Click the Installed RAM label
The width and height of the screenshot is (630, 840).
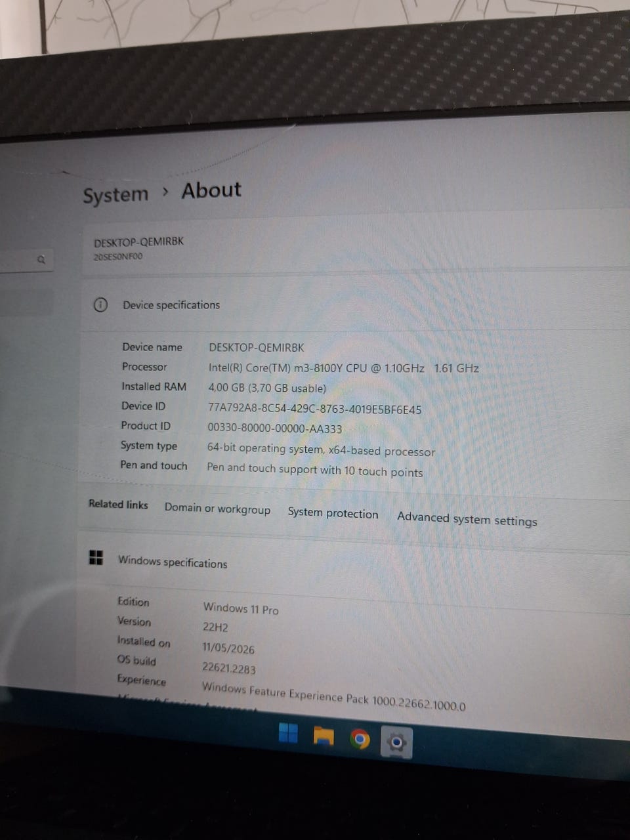[x=154, y=387]
